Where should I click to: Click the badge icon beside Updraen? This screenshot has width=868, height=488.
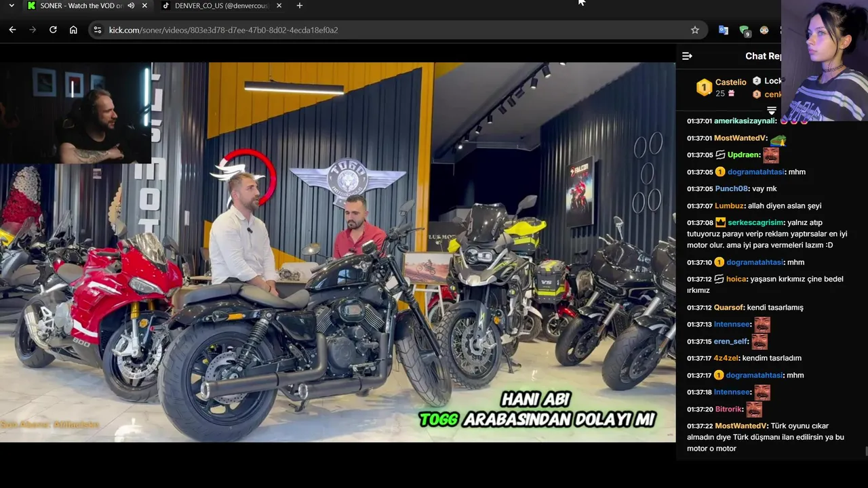(x=719, y=155)
